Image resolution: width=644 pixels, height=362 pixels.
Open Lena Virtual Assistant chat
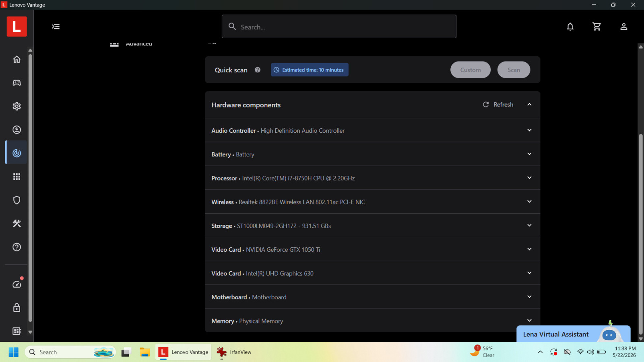(573, 334)
